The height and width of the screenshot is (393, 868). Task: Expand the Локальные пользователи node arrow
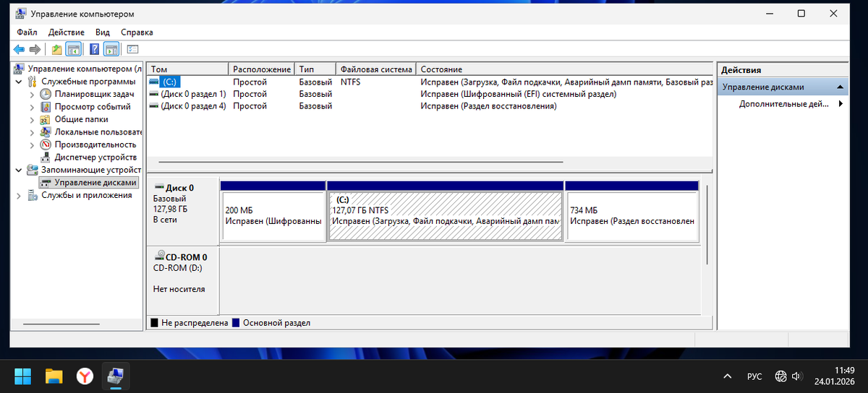[32, 132]
